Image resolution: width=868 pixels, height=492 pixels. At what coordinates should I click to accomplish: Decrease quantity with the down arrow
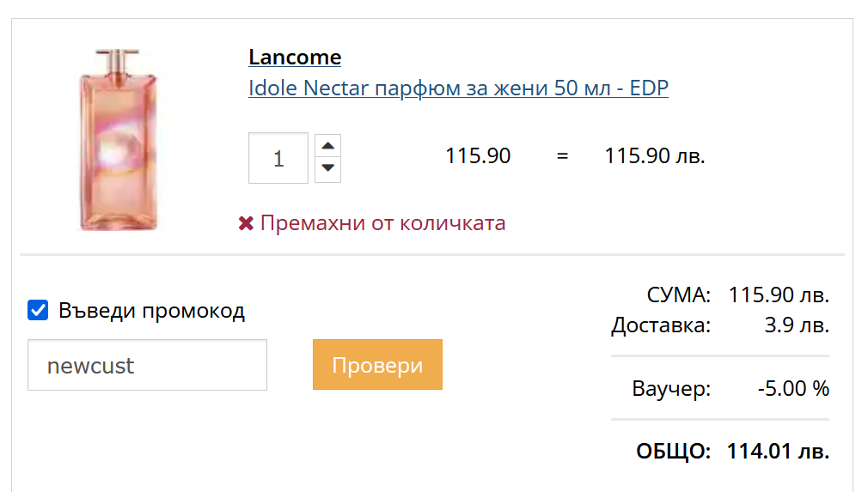[x=327, y=168]
